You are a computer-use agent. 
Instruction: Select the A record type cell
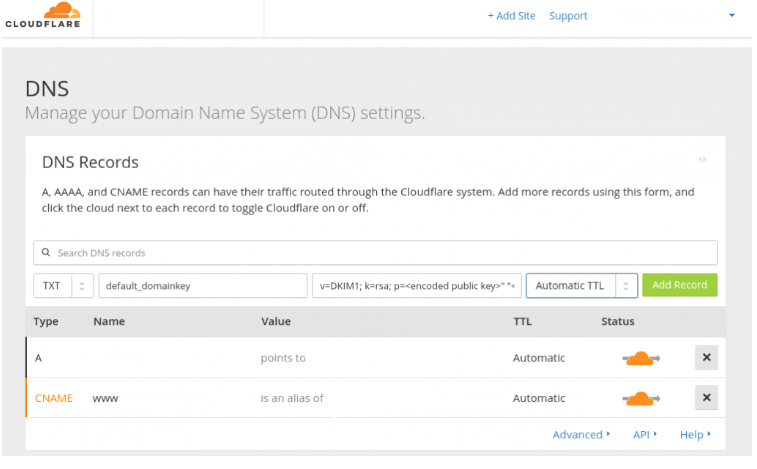pyautogui.click(x=39, y=358)
